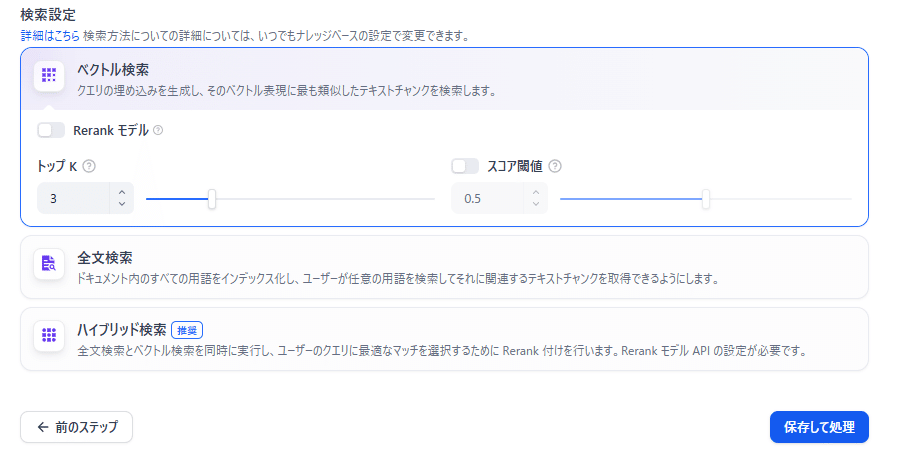Decrease score threshold with down arrow

[536, 204]
